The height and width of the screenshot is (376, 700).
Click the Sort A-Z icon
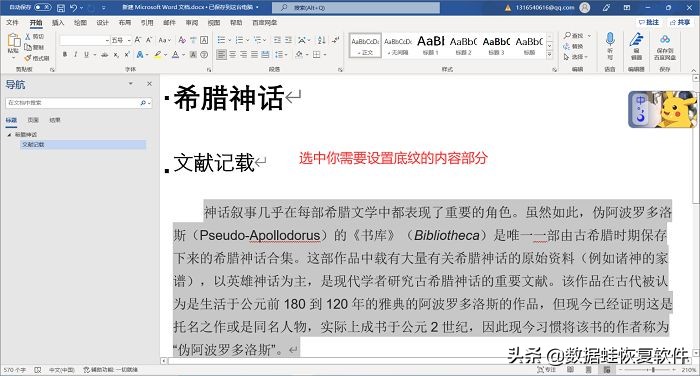[x=321, y=40]
